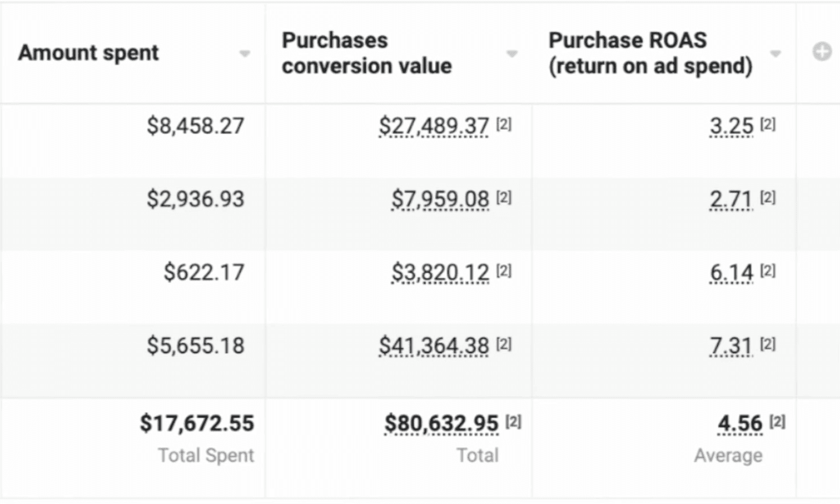Click the Amount spent column header
840x504 pixels.
coord(89,53)
